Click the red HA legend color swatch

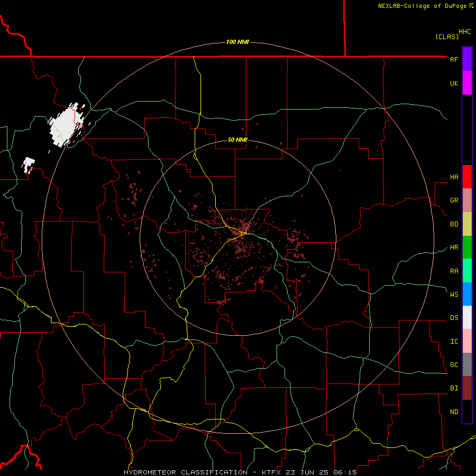point(467,177)
